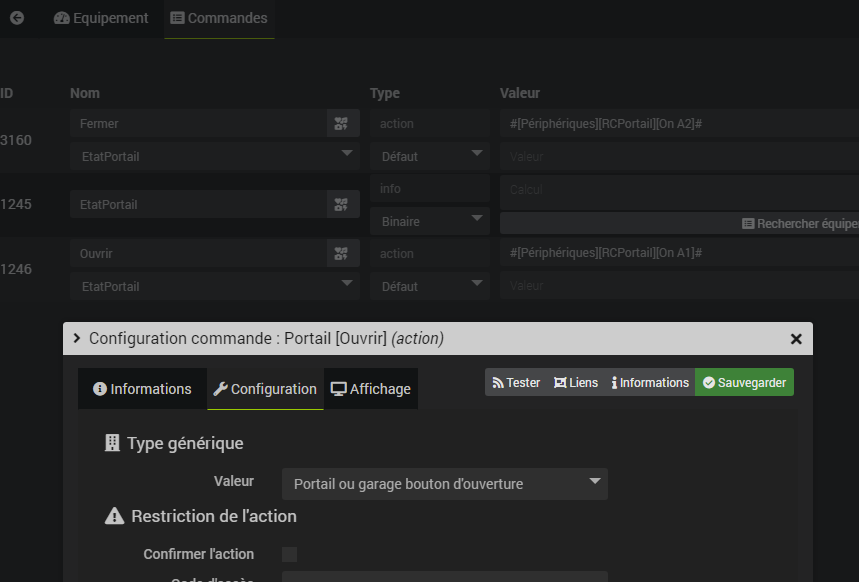Open the Informations tab in dialog
Image resolution: width=859 pixels, height=582 pixels.
tap(142, 389)
